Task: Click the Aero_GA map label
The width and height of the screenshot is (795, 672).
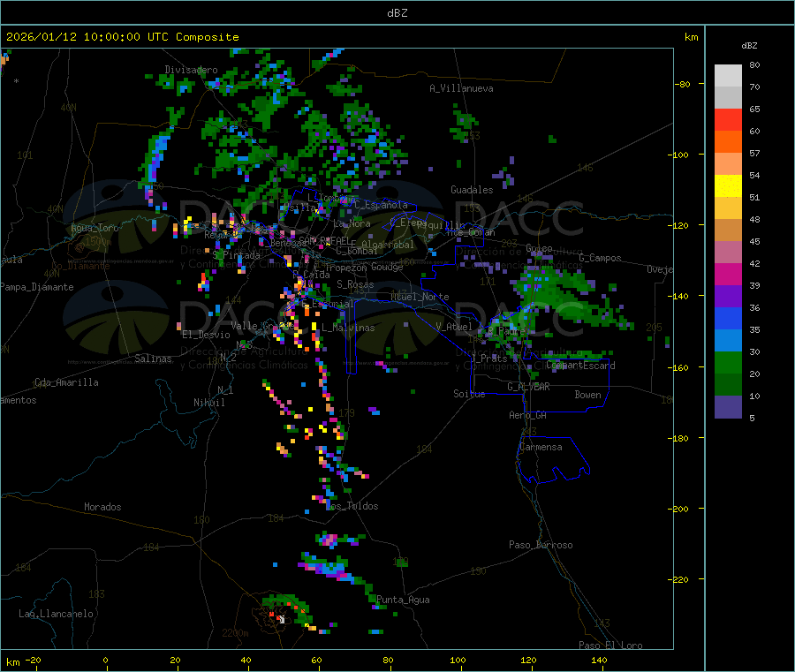Action: [528, 415]
